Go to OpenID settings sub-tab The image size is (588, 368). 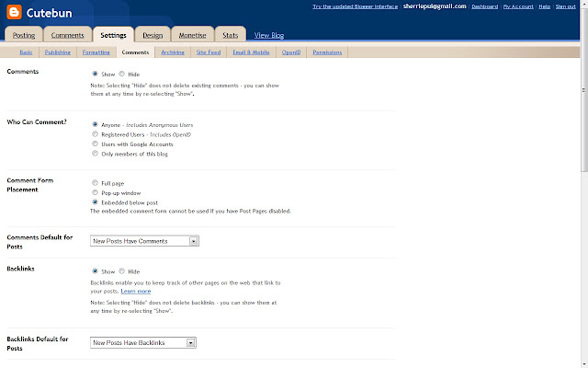click(x=291, y=52)
